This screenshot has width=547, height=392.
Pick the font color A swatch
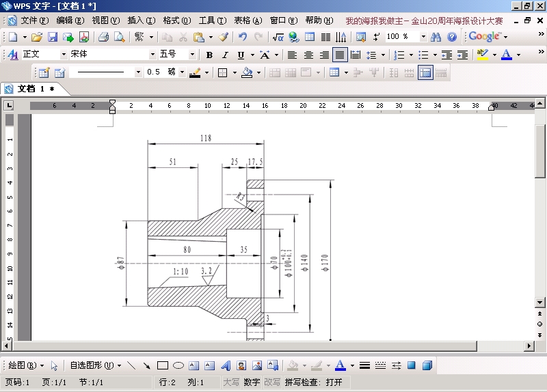(507, 55)
